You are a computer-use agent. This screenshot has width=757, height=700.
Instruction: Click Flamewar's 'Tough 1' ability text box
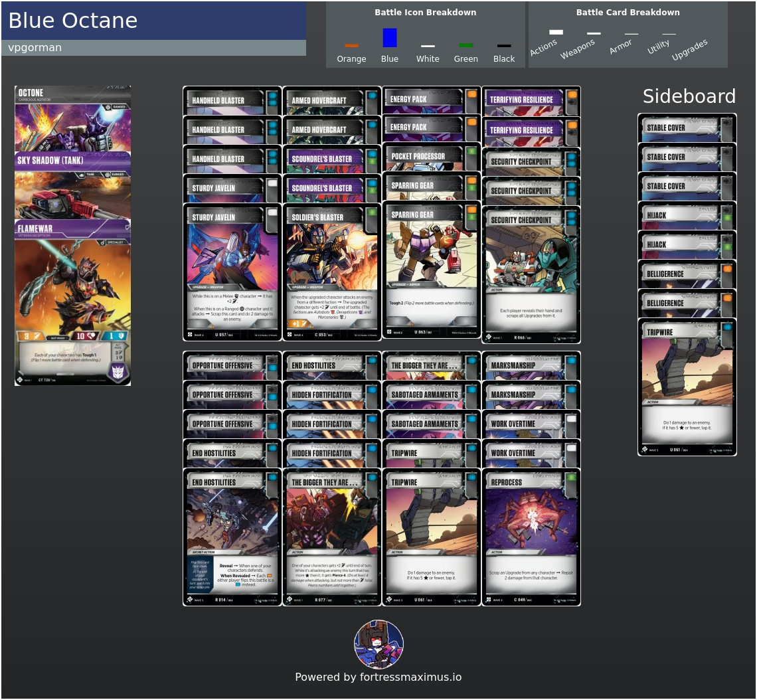tap(66, 358)
